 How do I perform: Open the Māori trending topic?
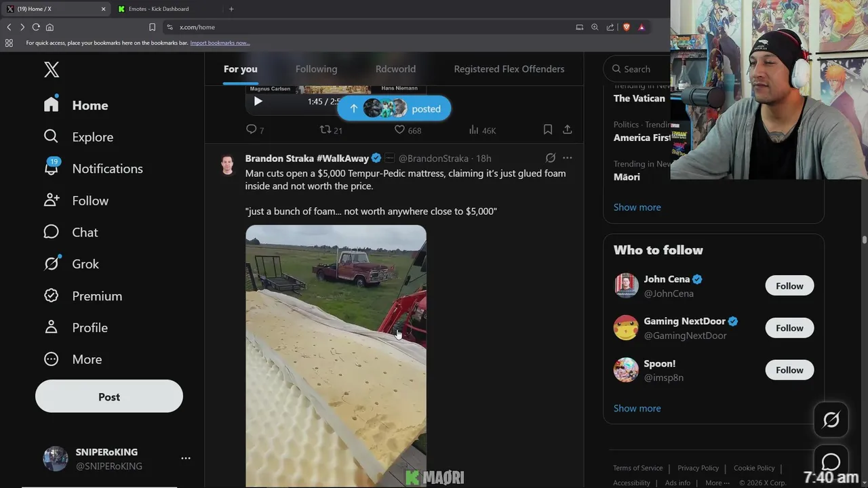tap(627, 177)
